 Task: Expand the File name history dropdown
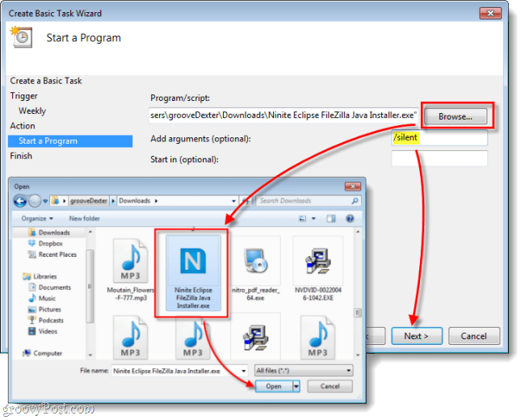pos(244,371)
